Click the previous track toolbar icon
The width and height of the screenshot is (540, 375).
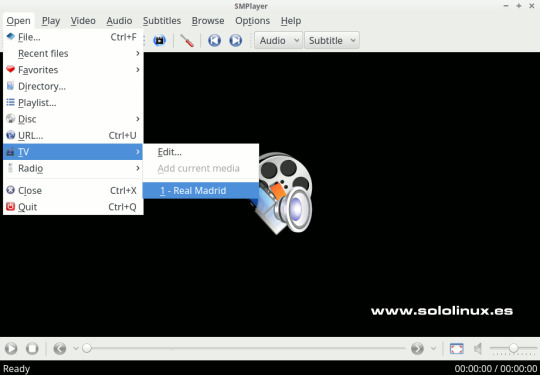214,40
